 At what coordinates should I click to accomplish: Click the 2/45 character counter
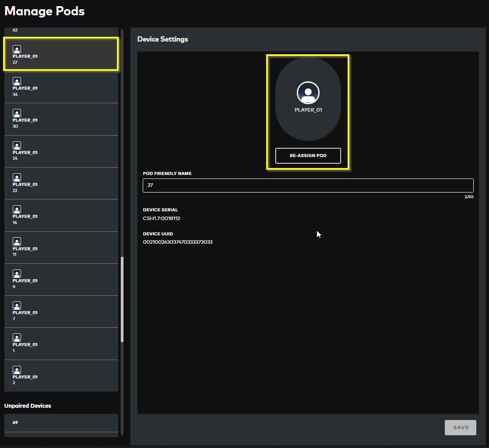pyautogui.click(x=469, y=197)
